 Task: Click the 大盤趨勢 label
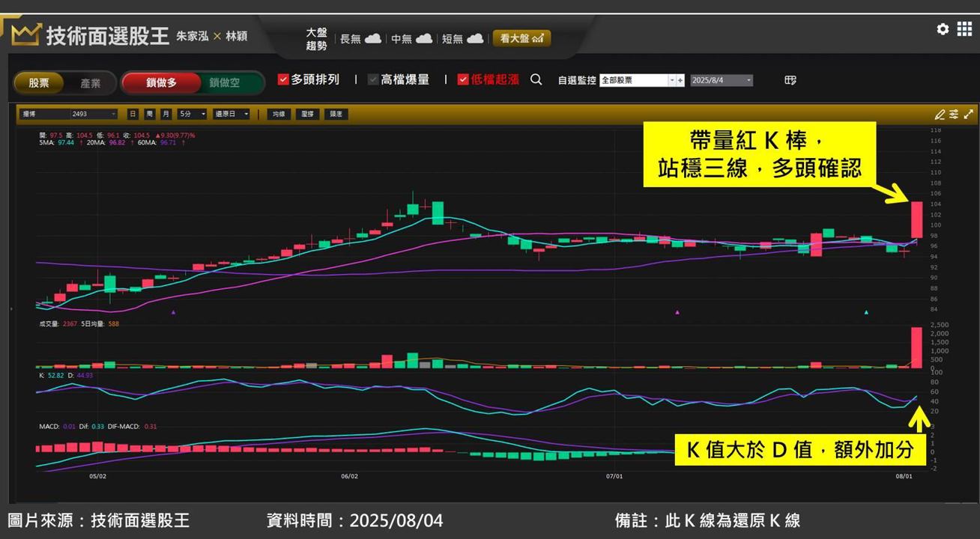click(317, 39)
